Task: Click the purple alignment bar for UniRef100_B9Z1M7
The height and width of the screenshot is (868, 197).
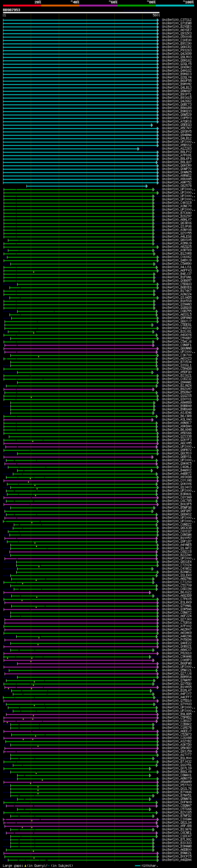Action: [79, 389]
